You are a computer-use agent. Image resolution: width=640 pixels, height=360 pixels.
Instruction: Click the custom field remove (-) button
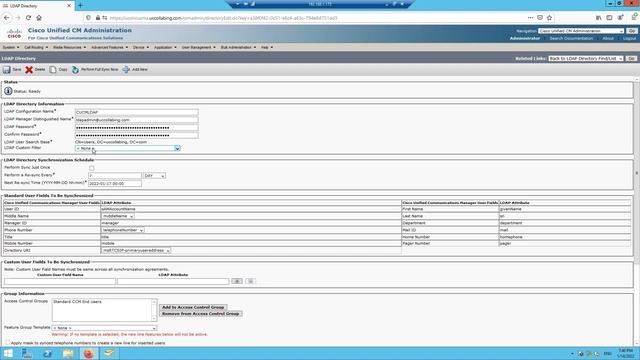(250, 281)
